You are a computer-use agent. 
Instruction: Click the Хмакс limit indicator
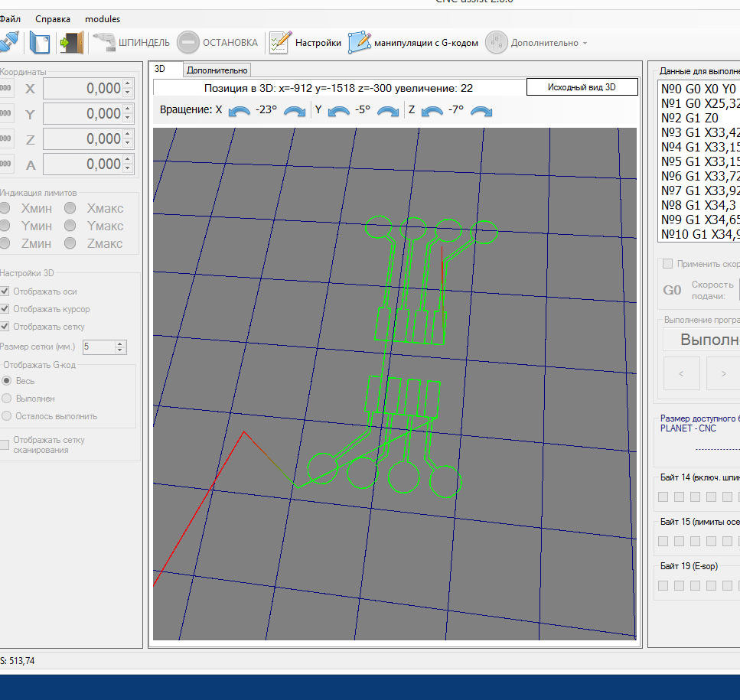pos(70,208)
